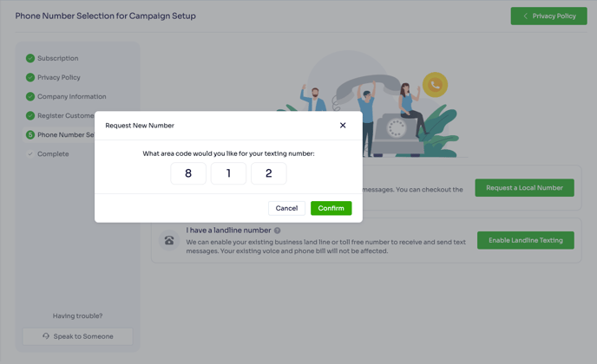Click the landline help question mark icon

pyautogui.click(x=278, y=231)
